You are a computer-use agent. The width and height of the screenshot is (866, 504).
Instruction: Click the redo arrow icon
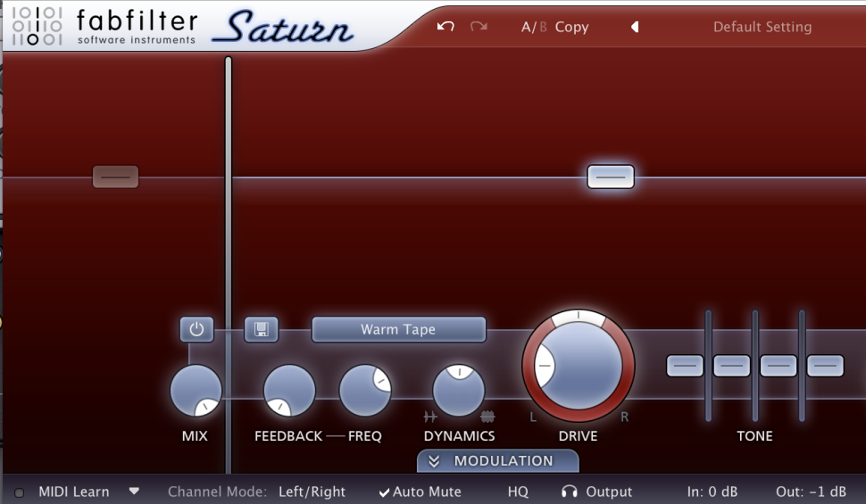pyautogui.click(x=479, y=27)
